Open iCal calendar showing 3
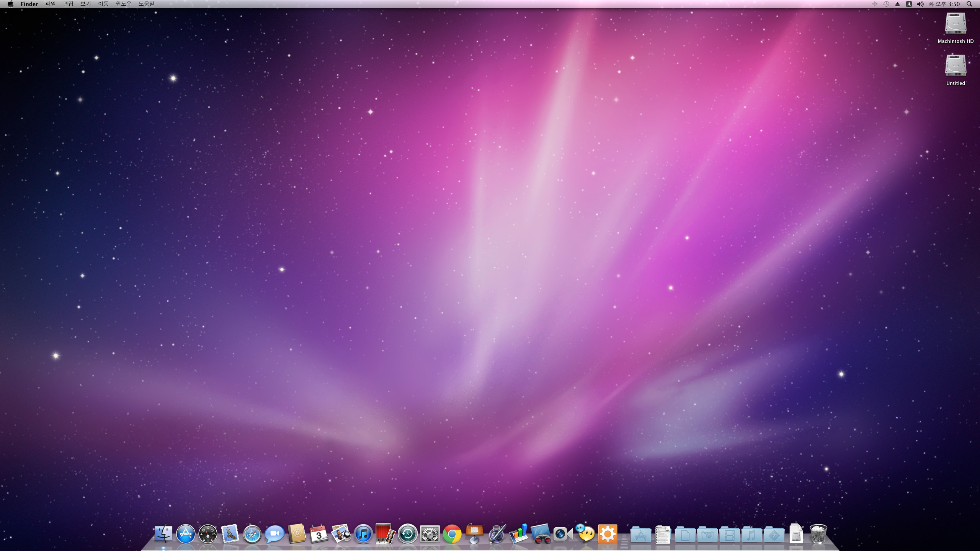The height and width of the screenshot is (551, 980). (319, 533)
